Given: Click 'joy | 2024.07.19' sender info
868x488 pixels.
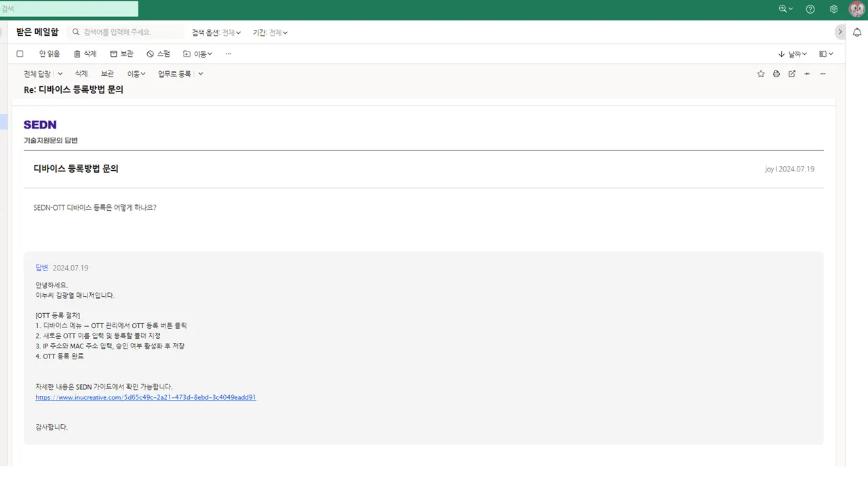Looking at the screenshot, I should pos(790,169).
